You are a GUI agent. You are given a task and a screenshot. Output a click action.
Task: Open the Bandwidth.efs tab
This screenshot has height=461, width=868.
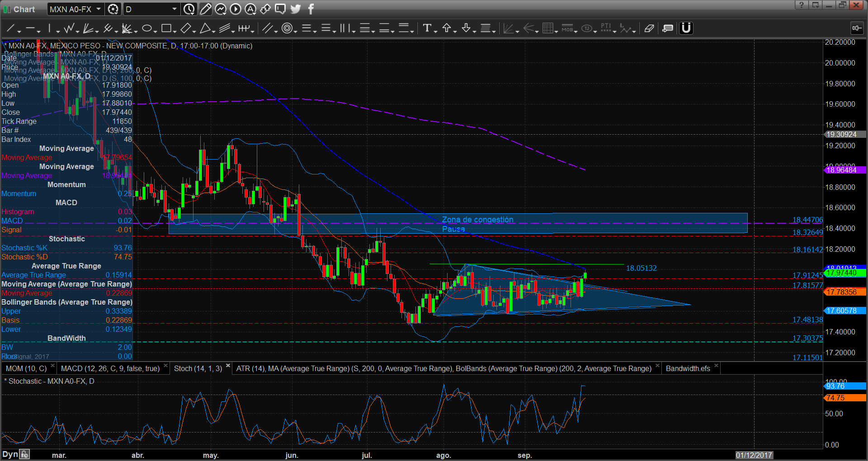(688, 368)
